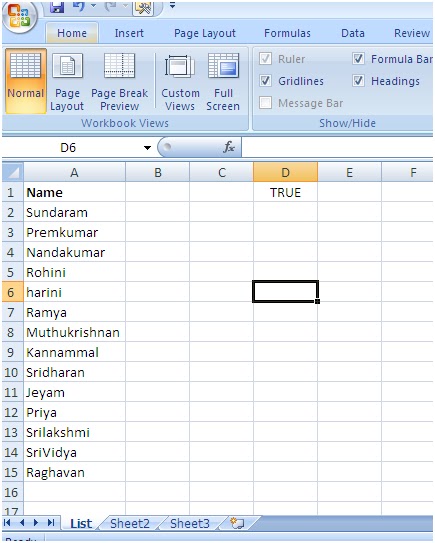Insert a new worksheet tab
This screenshot has height=543, width=435.
tap(238, 523)
